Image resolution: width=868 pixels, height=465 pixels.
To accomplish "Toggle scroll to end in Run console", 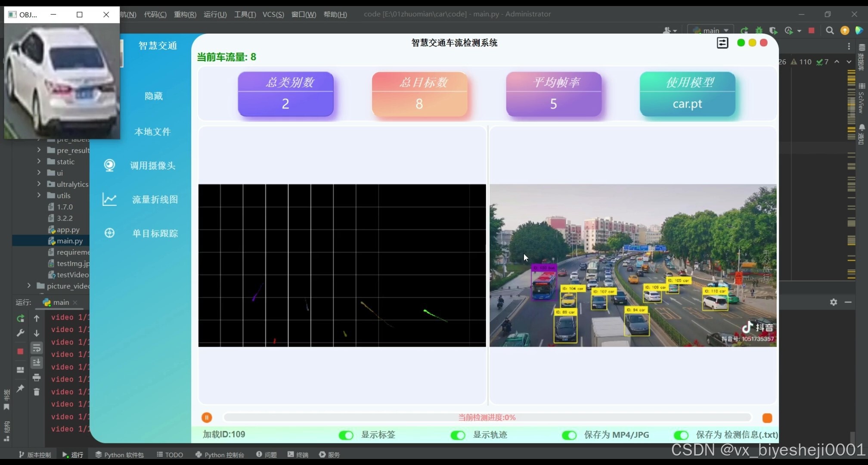I will [x=37, y=363].
